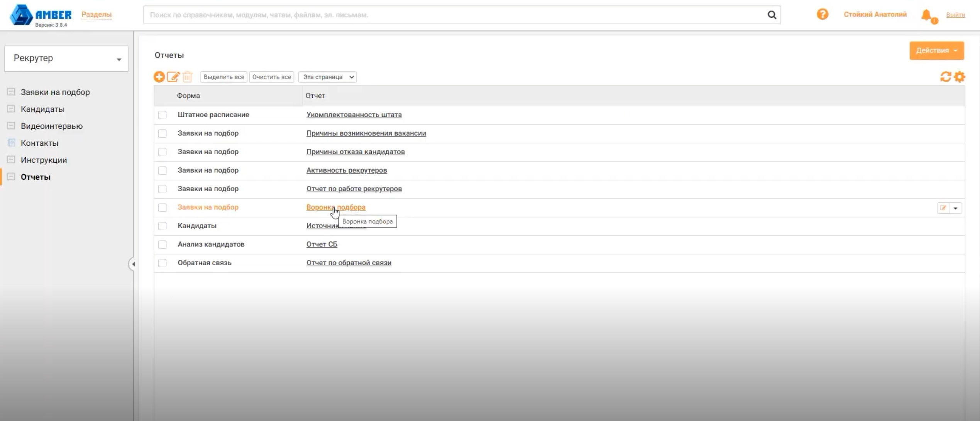Click the Выделить все button
The image size is (980, 421).
224,77
